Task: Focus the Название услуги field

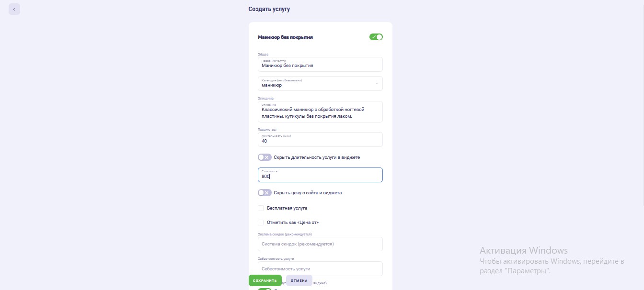Action: (320, 64)
